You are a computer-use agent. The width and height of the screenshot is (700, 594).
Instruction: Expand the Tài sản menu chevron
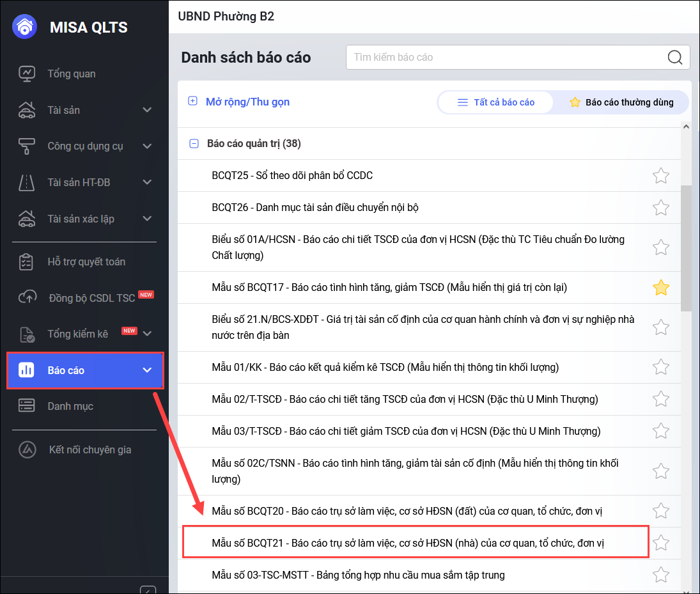(x=147, y=110)
